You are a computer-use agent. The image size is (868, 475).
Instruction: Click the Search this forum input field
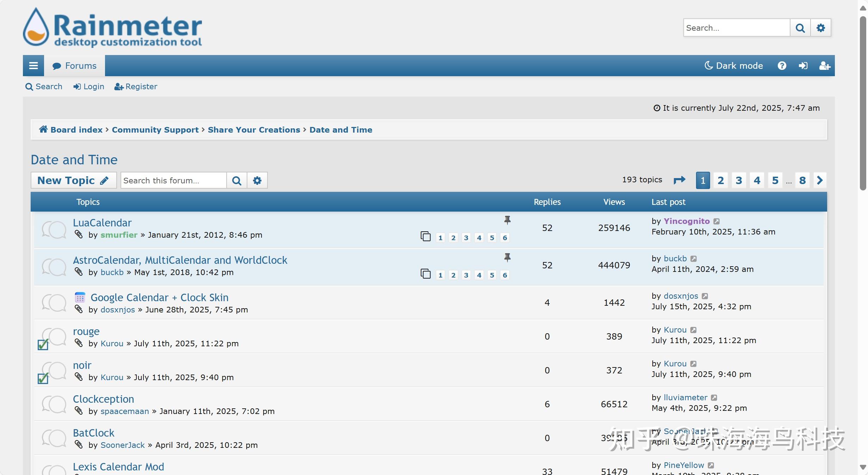[x=173, y=181]
